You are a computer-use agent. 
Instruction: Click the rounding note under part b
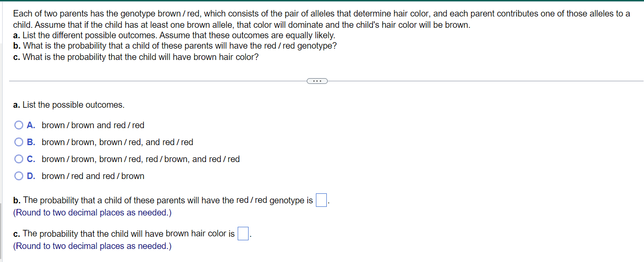(x=92, y=212)
